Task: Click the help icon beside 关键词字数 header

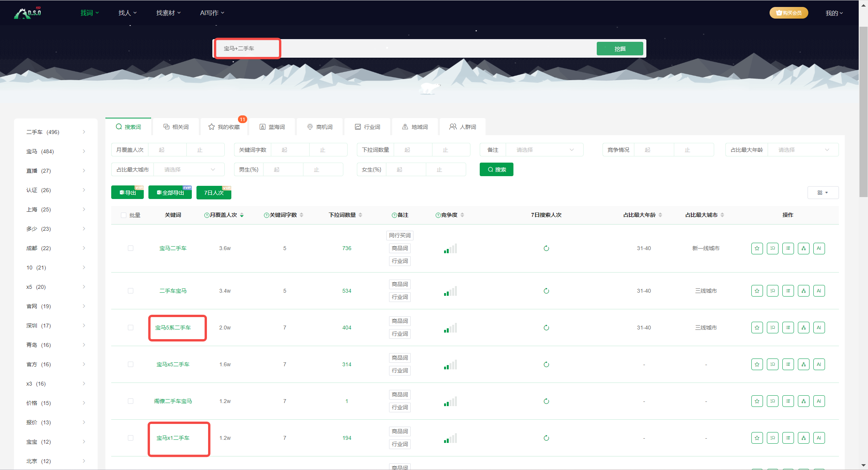Action: 266,215
